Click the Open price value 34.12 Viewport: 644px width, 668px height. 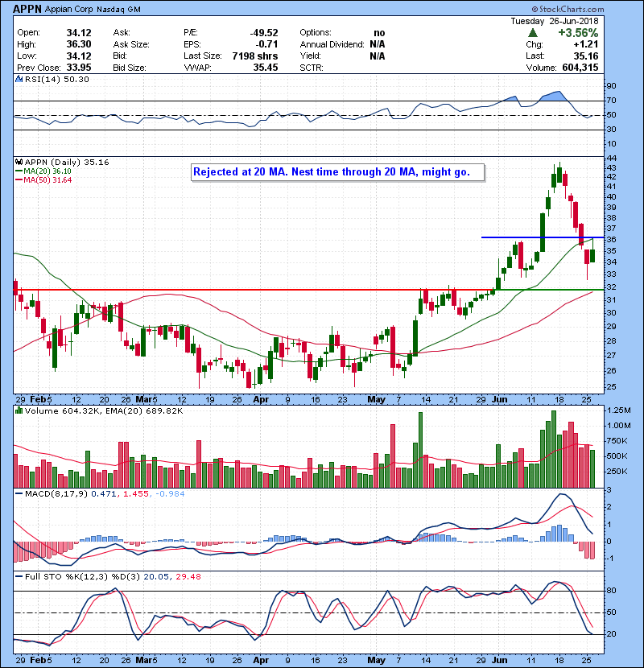point(79,33)
